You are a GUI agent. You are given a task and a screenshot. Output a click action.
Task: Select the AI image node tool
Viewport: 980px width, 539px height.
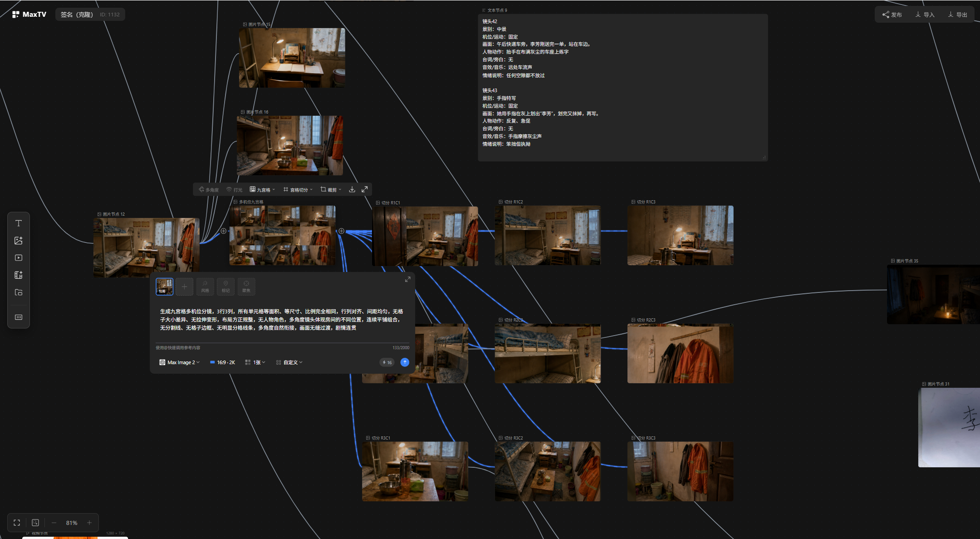(x=19, y=240)
